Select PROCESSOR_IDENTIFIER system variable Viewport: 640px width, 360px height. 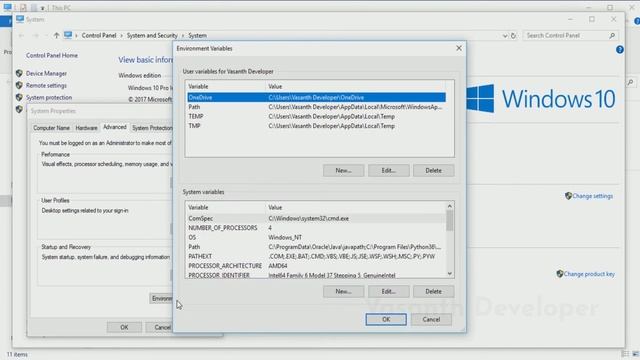[316, 275]
